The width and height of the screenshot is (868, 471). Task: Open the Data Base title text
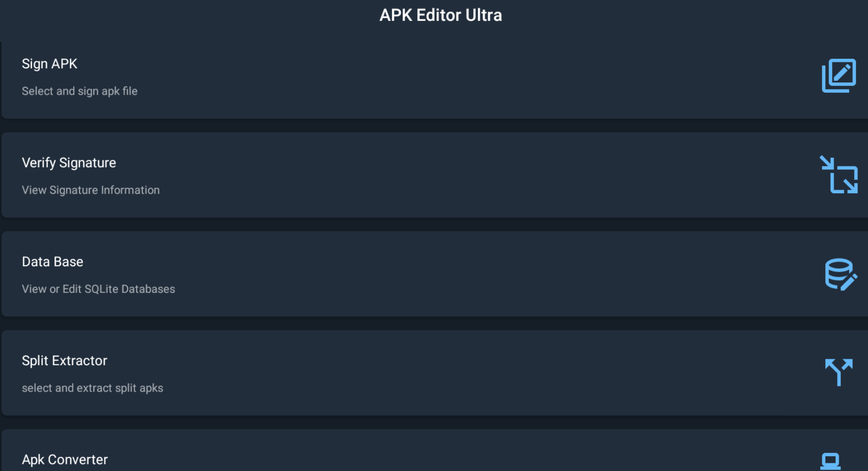(x=53, y=262)
